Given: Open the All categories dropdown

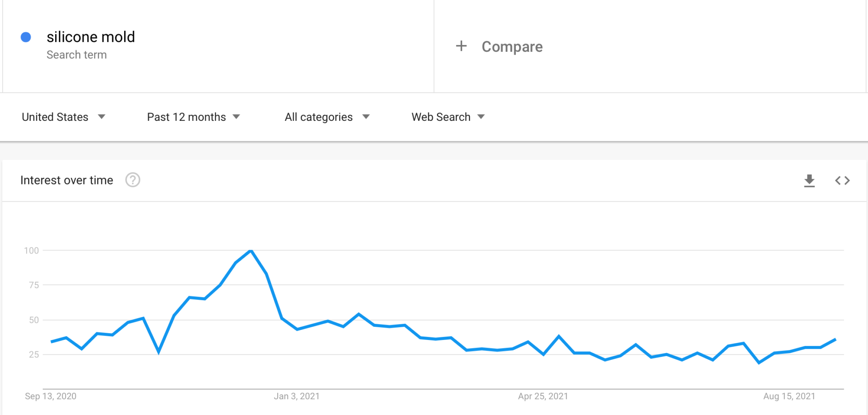Looking at the screenshot, I should tap(327, 117).
